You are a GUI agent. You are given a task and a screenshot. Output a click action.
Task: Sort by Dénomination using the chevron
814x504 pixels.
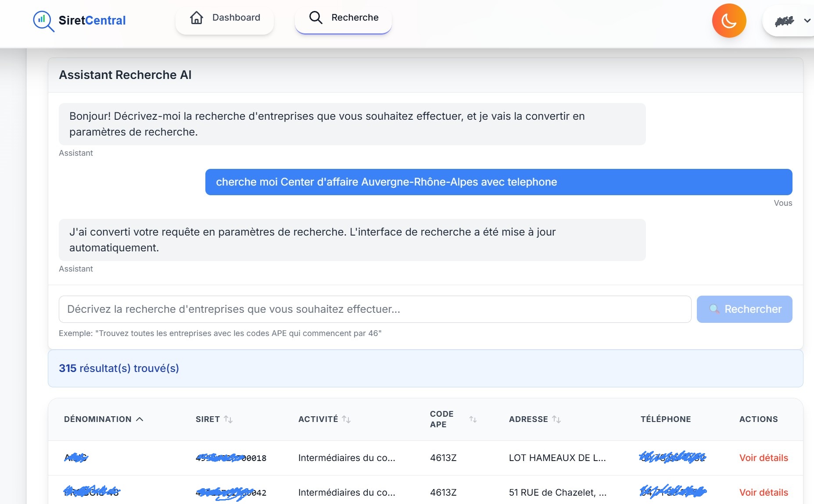point(140,419)
